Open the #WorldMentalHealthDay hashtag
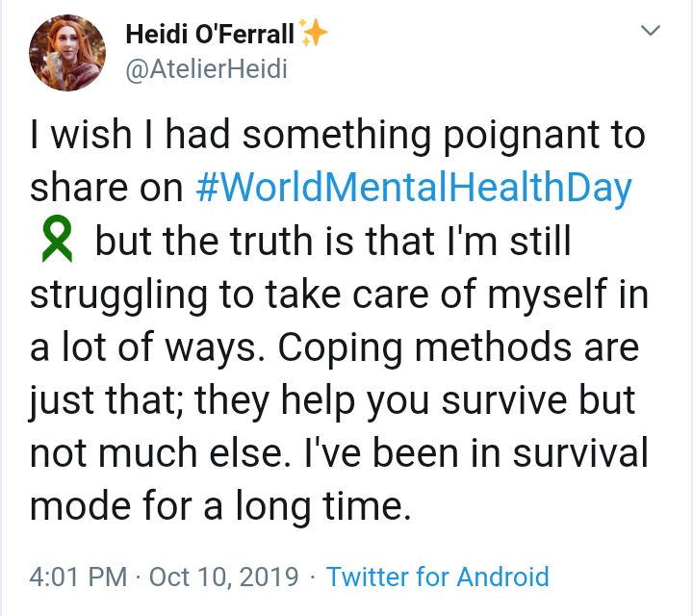 point(414,189)
